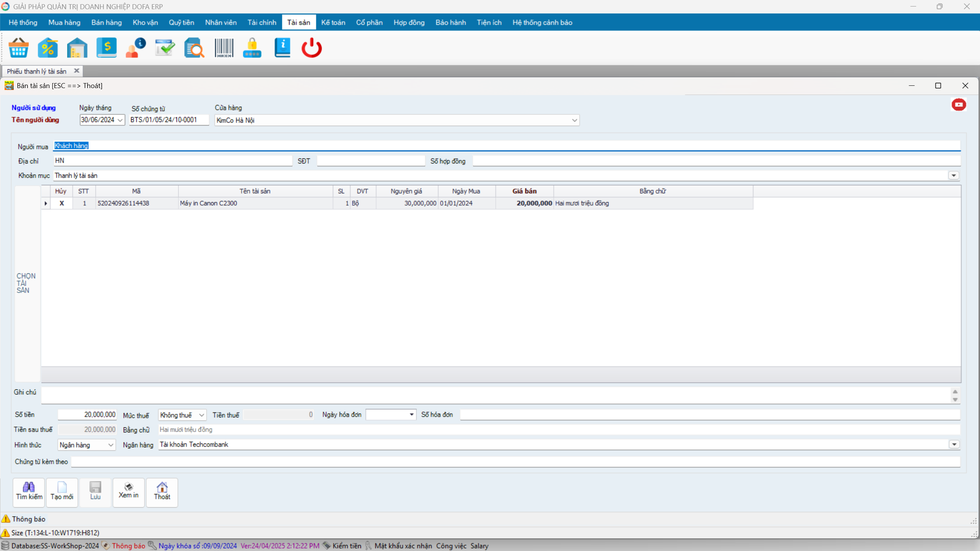Click the Size warning triangle icon
Screen dimensions: 980x551
(5, 533)
